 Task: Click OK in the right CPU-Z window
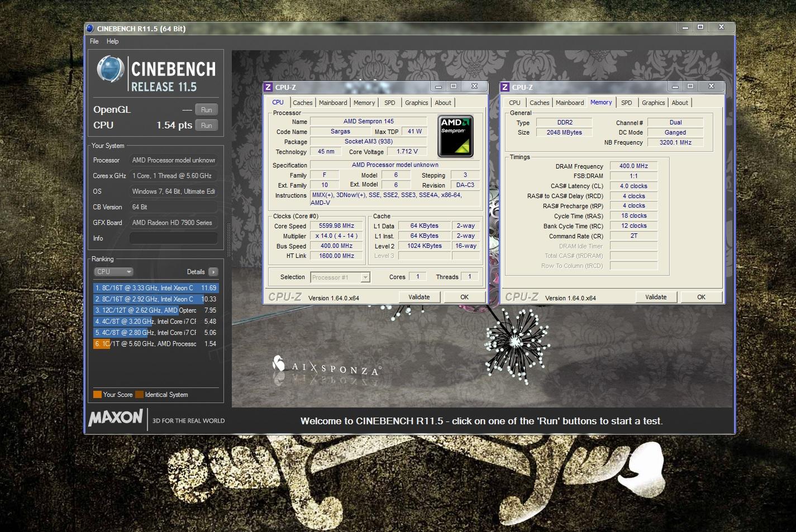(701, 297)
